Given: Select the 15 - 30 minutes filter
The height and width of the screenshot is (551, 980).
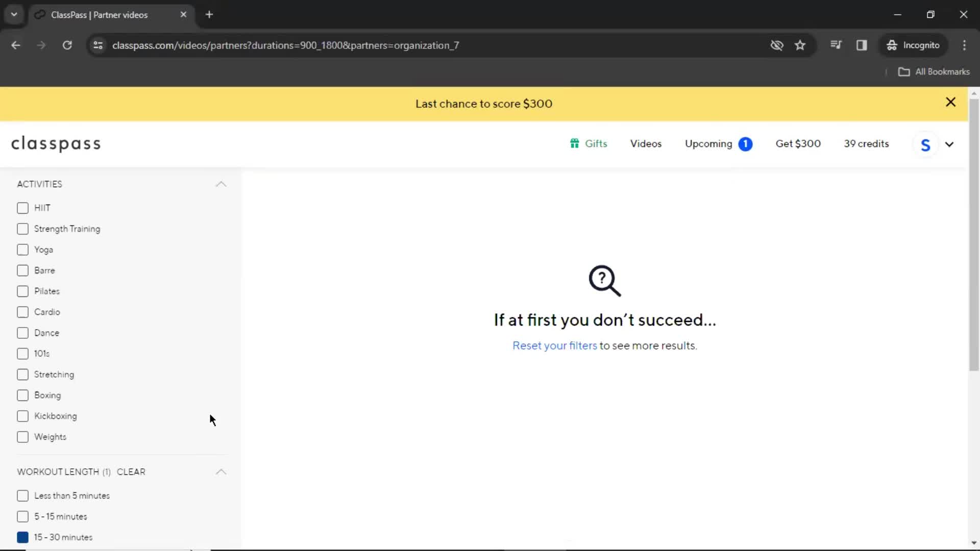Looking at the screenshot, I should coord(22,537).
